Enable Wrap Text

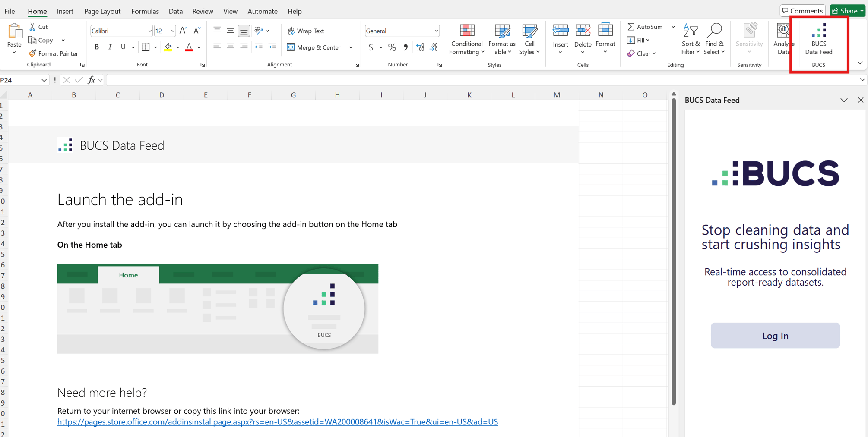306,31
